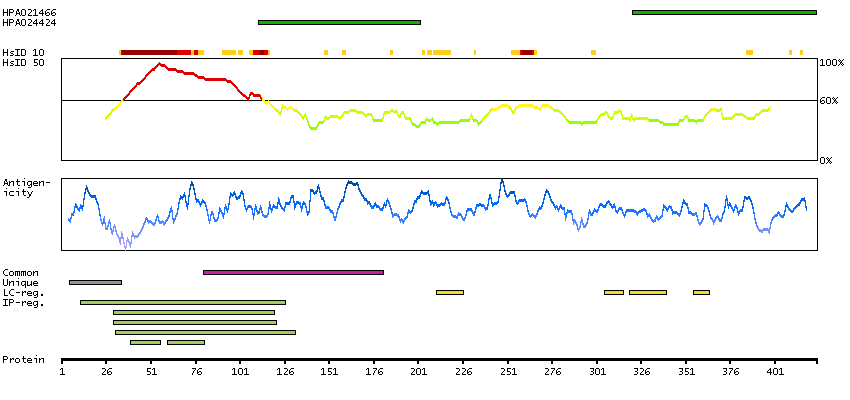The height and width of the screenshot is (400, 850).
Task: Click the 0% axis label
Action: pos(828,160)
